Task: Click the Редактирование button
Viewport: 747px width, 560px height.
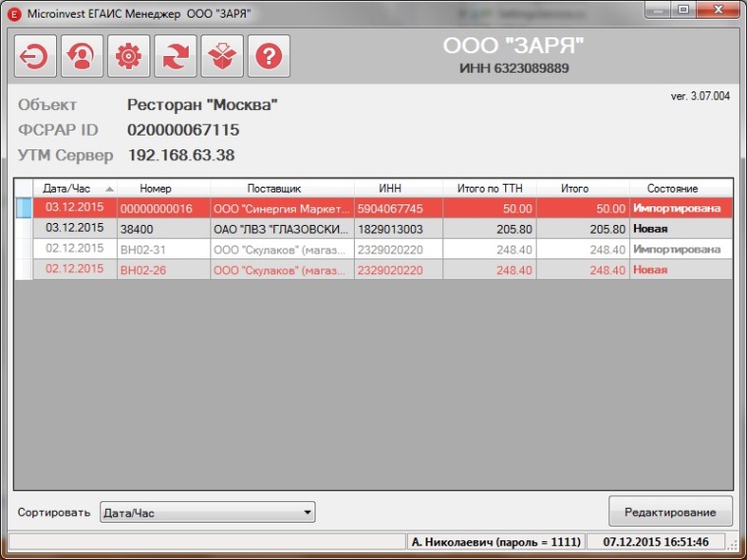Action: (670, 512)
